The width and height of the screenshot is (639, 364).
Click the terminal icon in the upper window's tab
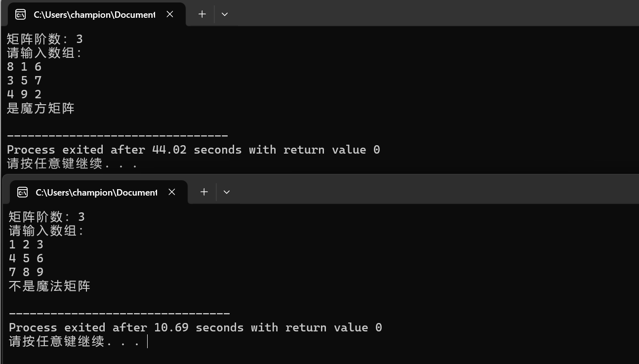(21, 14)
